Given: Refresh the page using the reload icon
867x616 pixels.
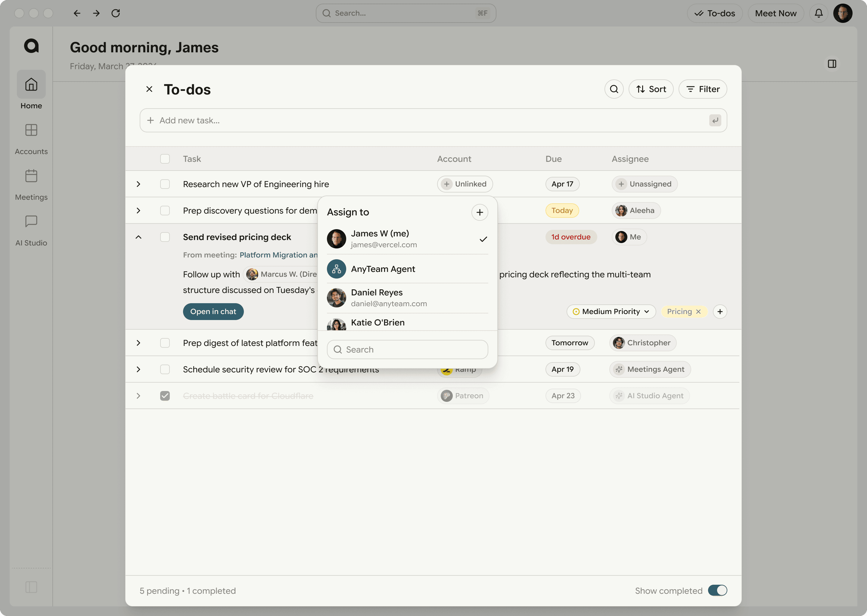Looking at the screenshot, I should [x=116, y=13].
